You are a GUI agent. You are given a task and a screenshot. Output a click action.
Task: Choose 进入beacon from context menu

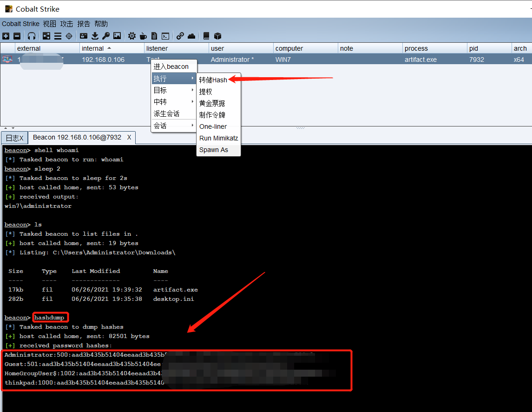(174, 66)
